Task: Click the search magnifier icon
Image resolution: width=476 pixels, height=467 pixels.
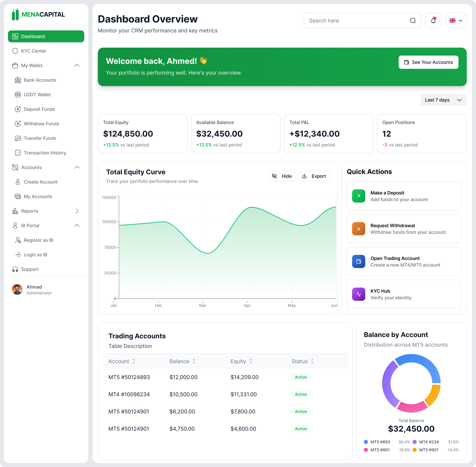Action: click(x=413, y=21)
